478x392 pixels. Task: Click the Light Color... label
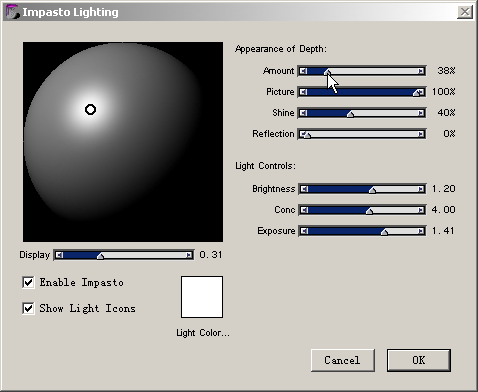[203, 333]
